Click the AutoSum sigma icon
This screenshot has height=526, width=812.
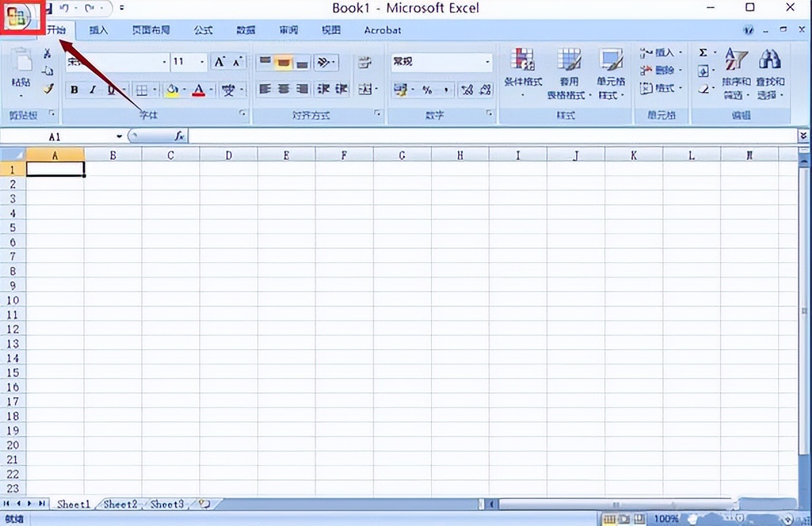(703, 53)
